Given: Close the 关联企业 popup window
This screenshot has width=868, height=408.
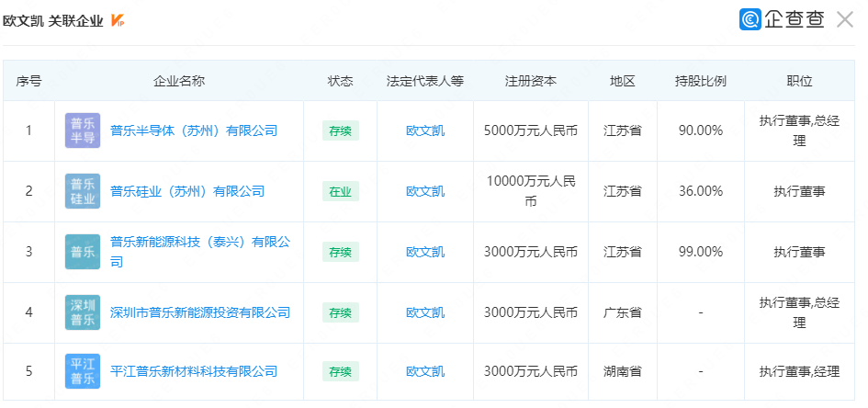Looking at the screenshot, I should click(845, 19).
